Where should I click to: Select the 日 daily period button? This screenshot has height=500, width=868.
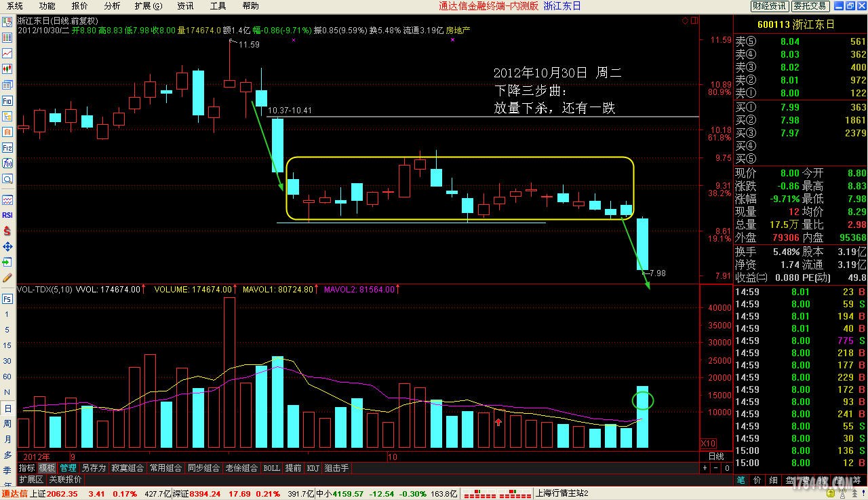point(7,408)
